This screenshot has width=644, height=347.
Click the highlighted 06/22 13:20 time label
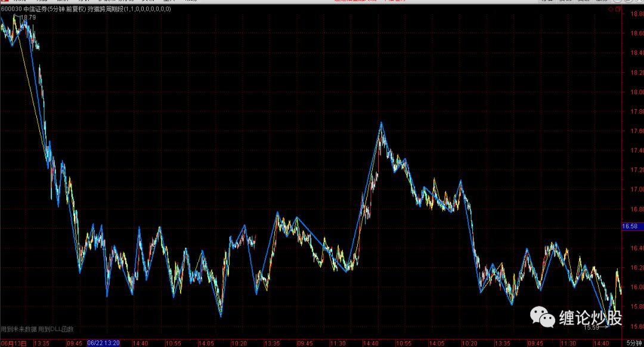tap(103, 343)
